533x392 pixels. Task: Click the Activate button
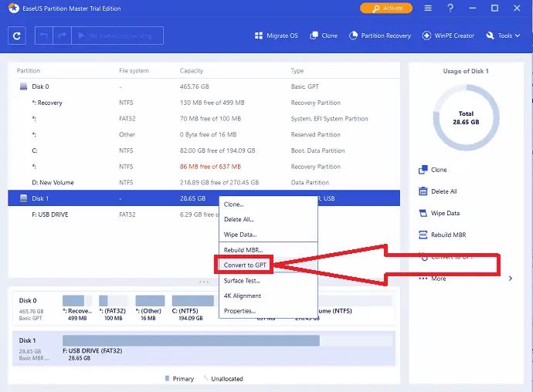(386, 8)
